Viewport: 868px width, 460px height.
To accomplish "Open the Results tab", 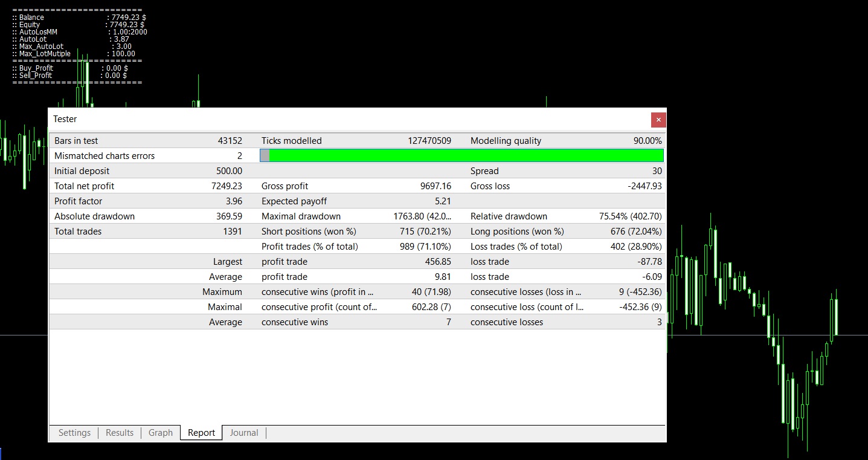I will click(120, 433).
